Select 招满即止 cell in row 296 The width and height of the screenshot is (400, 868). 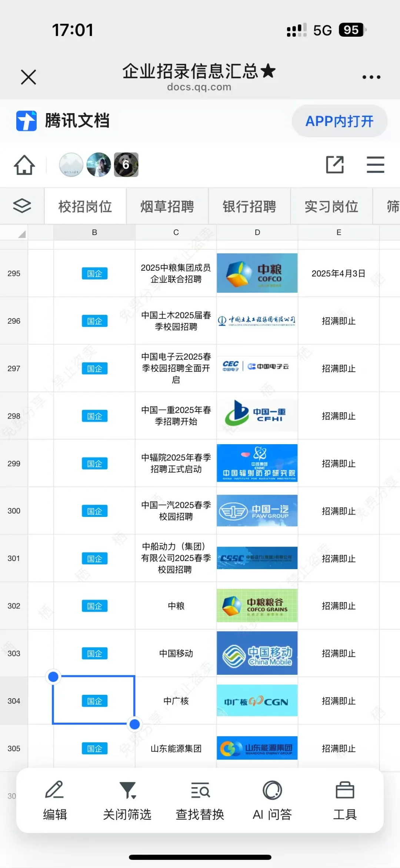pyautogui.click(x=339, y=321)
